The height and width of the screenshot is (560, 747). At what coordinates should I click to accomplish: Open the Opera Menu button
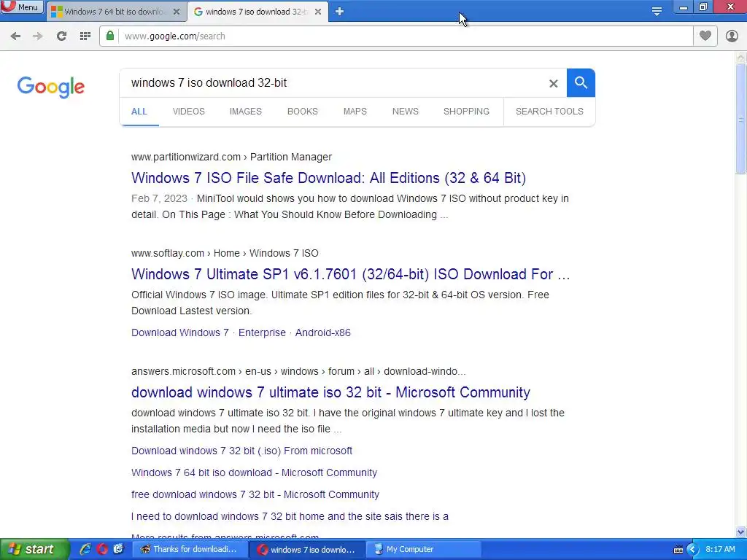tap(22, 7)
